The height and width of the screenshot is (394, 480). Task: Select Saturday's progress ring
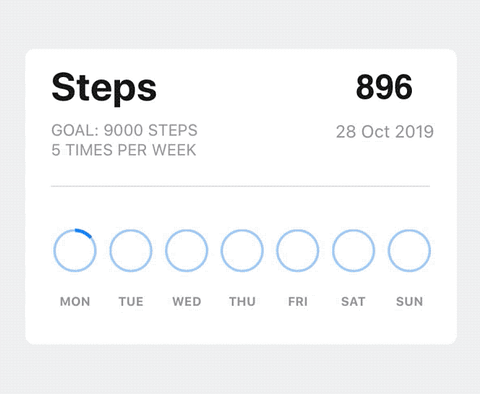(x=353, y=250)
